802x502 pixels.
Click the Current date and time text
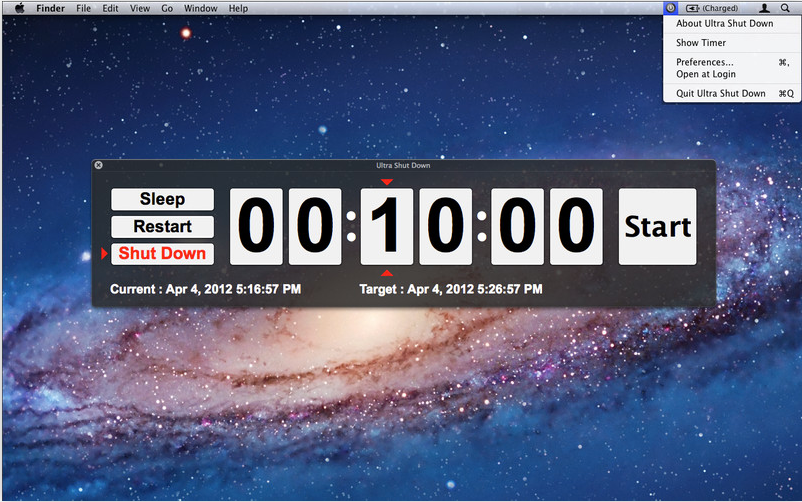tap(206, 289)
